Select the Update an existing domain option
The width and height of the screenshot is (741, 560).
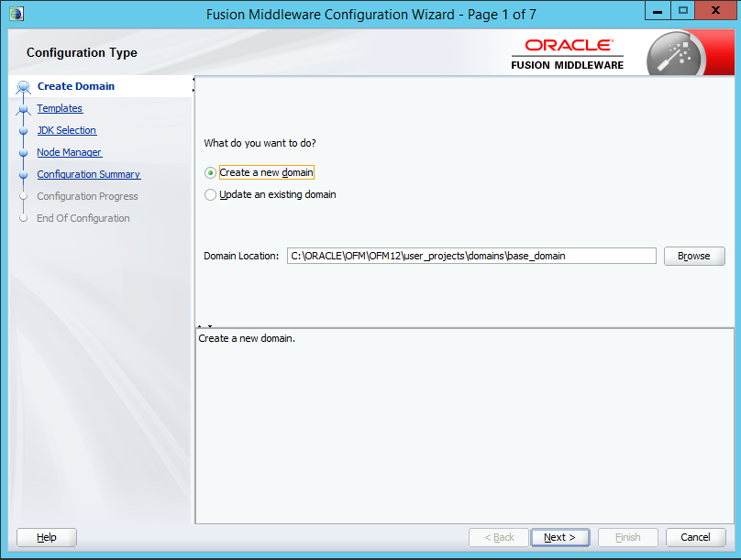pyautogui.click(x=211, y=195)
